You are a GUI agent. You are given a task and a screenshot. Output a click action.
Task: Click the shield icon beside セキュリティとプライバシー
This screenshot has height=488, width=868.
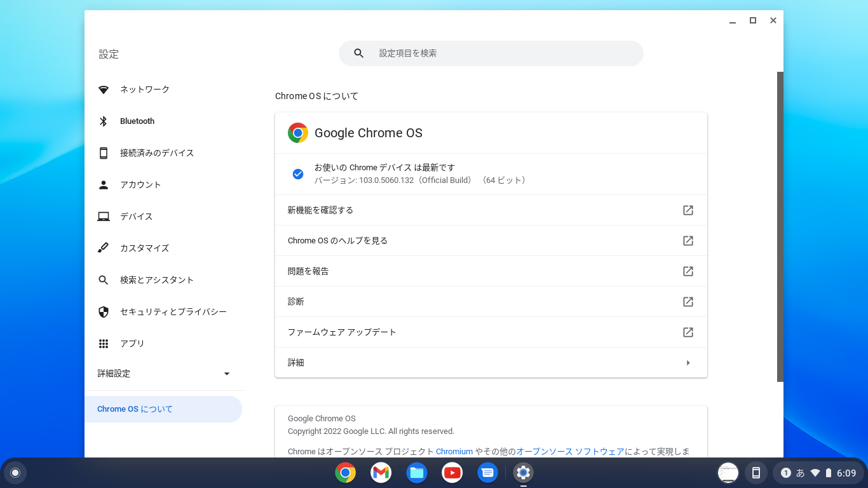tap(104, 312)
